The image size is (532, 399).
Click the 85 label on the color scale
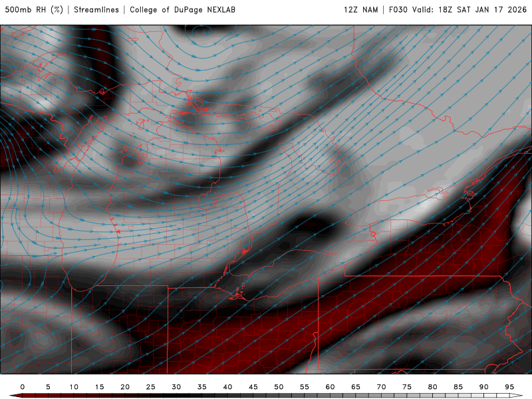458,387
